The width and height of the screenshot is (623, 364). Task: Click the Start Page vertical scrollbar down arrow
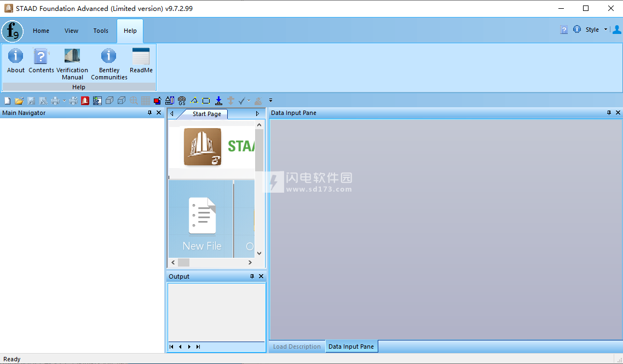point(259,253)
